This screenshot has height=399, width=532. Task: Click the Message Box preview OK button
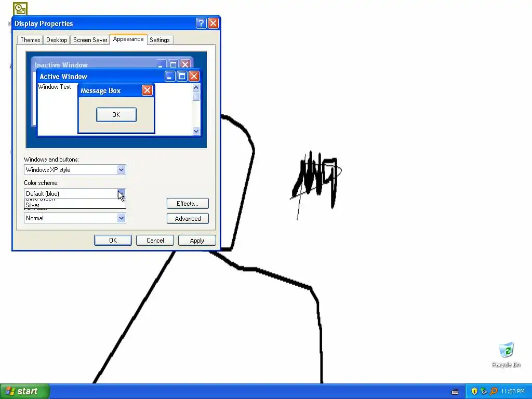(116, 115)
